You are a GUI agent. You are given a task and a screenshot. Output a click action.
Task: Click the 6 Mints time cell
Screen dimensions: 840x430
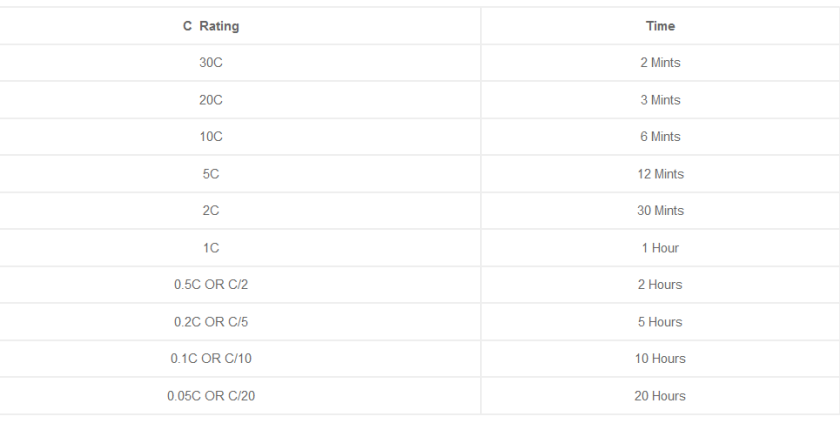[x=660, y=137]
